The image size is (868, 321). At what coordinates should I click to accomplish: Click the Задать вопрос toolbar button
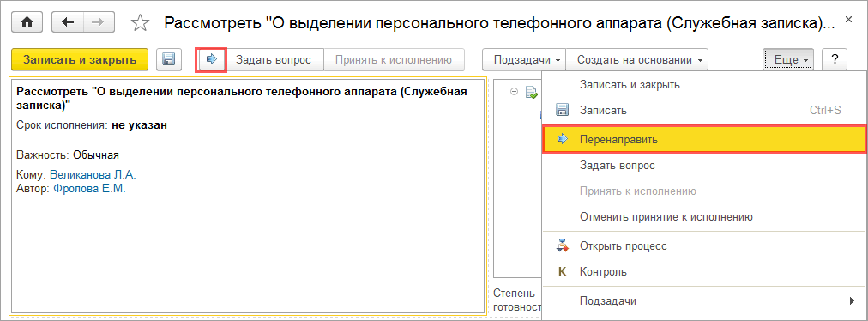pyautogui.click(x=274, y=59)
